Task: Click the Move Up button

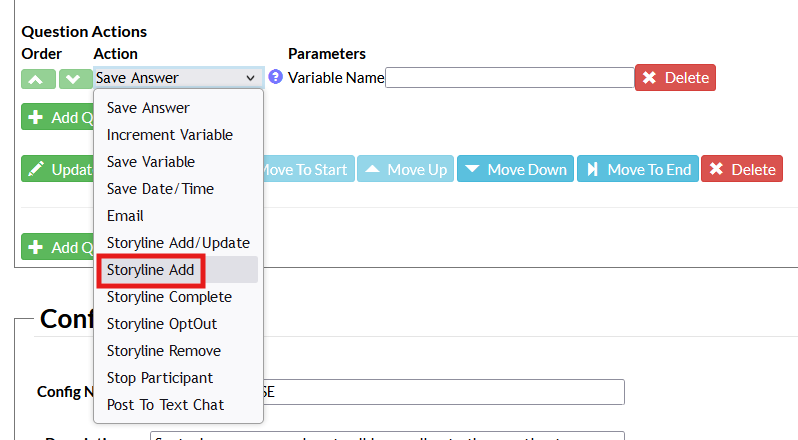Action: tap(406, 169)
